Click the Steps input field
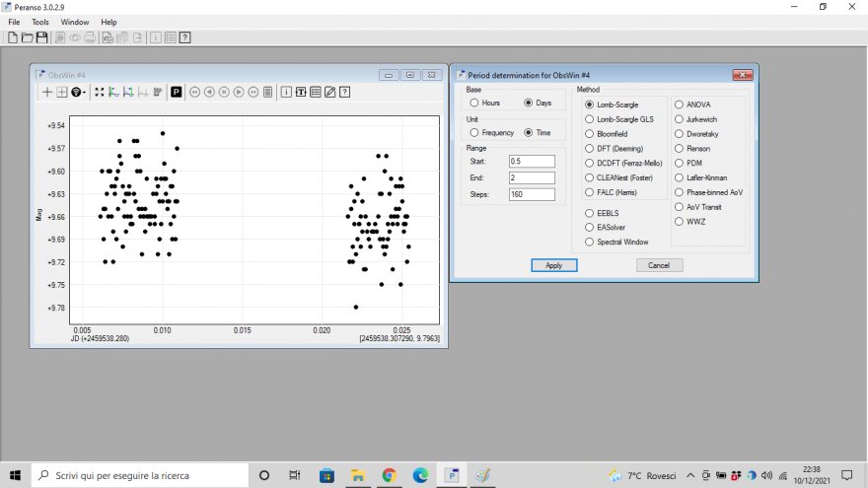The image size is (868, 488). (x=532, y=194)
